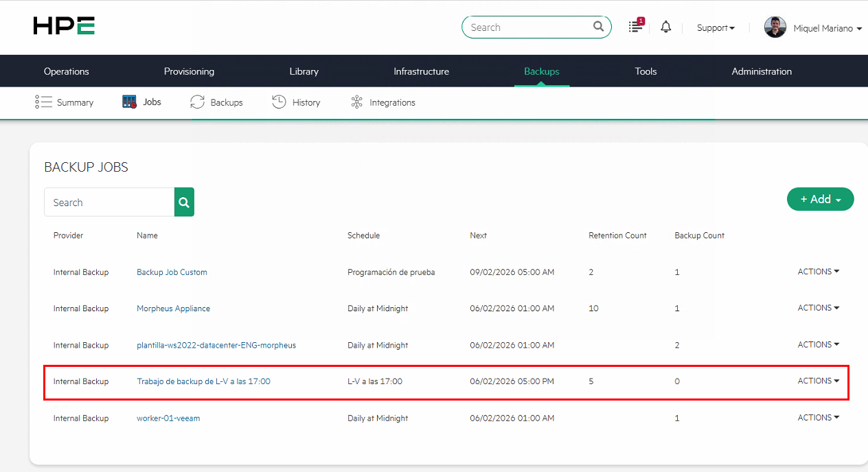Go to the Infrastructure menu

421,71
